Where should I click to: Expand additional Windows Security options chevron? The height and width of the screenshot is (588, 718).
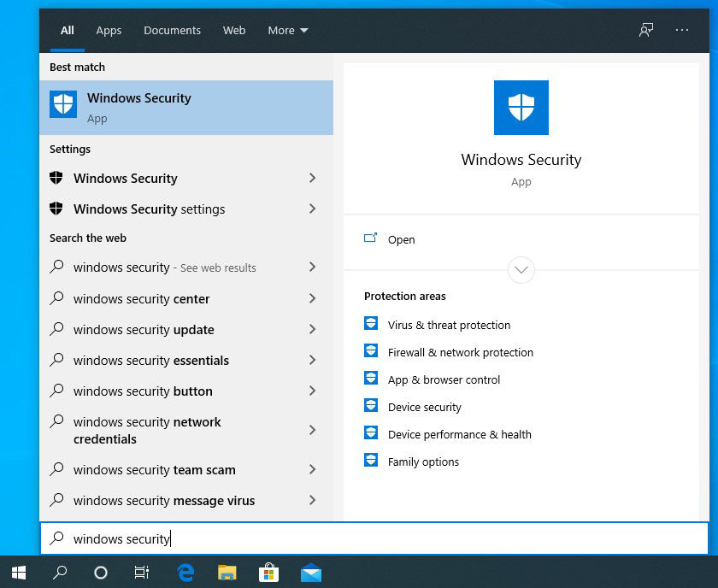pyautogui.click(x=521, y=269)
